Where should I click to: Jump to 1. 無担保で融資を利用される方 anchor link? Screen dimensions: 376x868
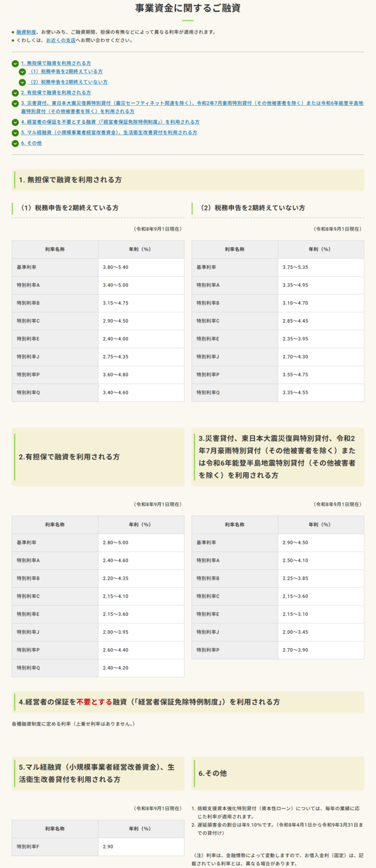(56, 63)
